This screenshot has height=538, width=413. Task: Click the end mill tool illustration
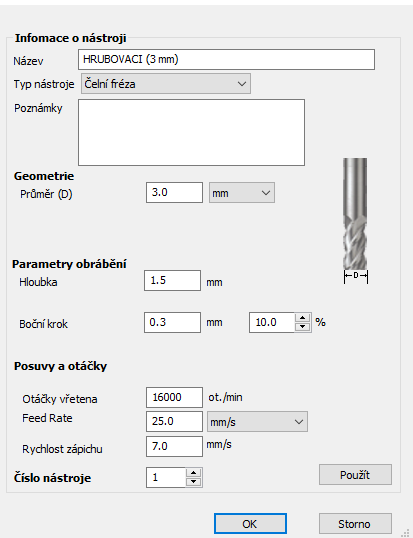[355, 220]
